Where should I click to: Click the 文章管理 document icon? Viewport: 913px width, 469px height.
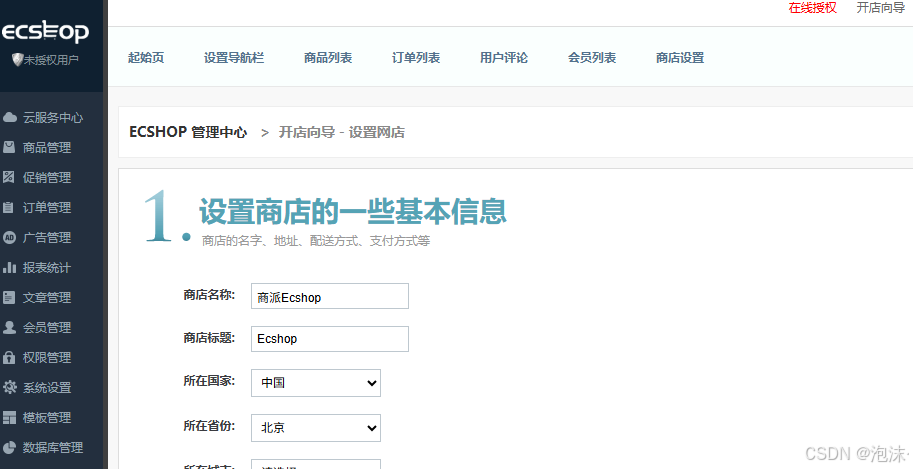point(9,298)
